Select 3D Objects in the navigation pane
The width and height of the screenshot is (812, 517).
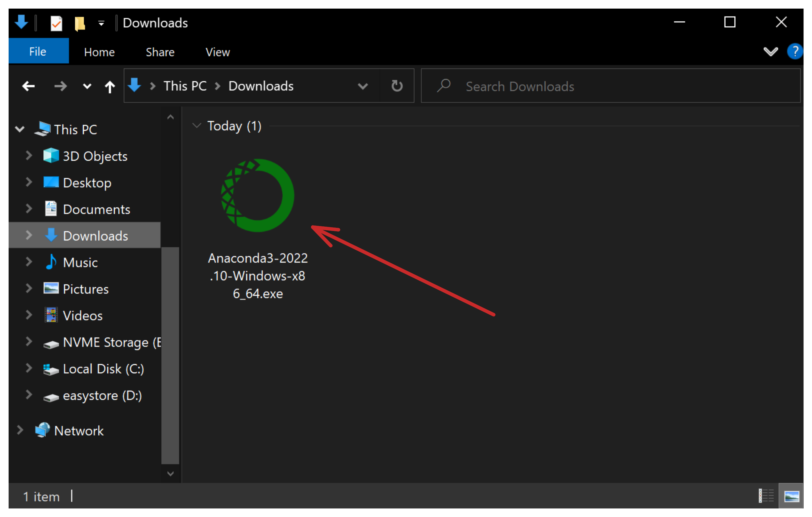[x=95, y=156]
